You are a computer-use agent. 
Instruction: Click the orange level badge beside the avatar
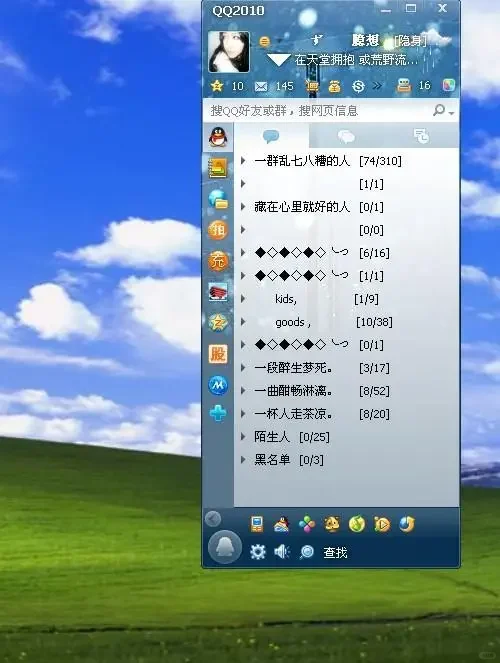point(264,41)
